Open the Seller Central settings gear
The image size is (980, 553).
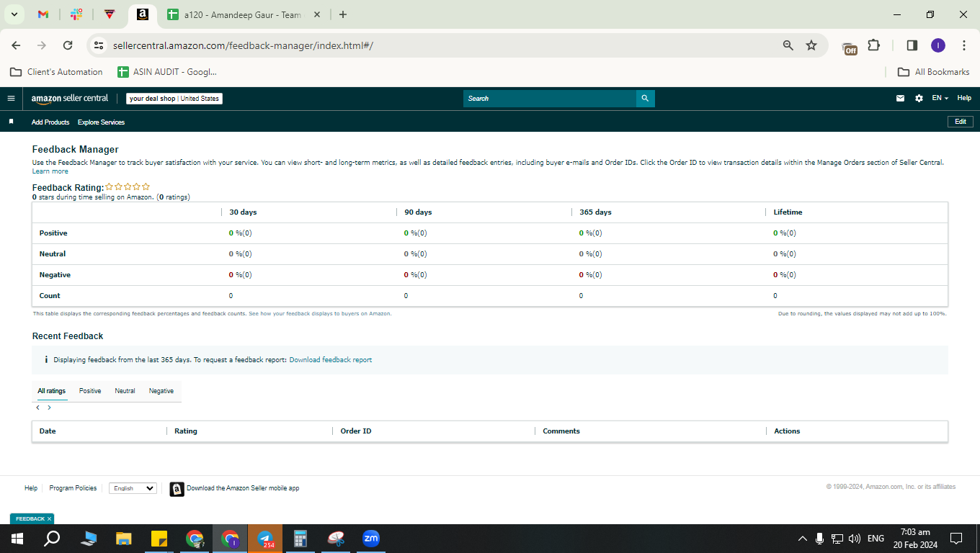(919, 99)
